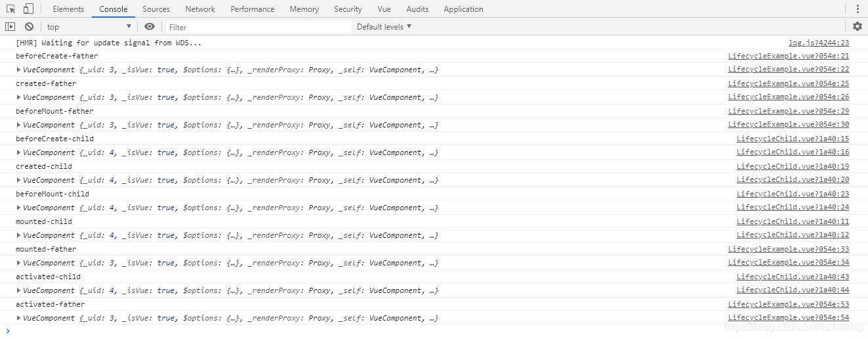868x339 pixels.
Task: Open source link LifecycleChild.vue?1a40:15
Action: [793, 139]
